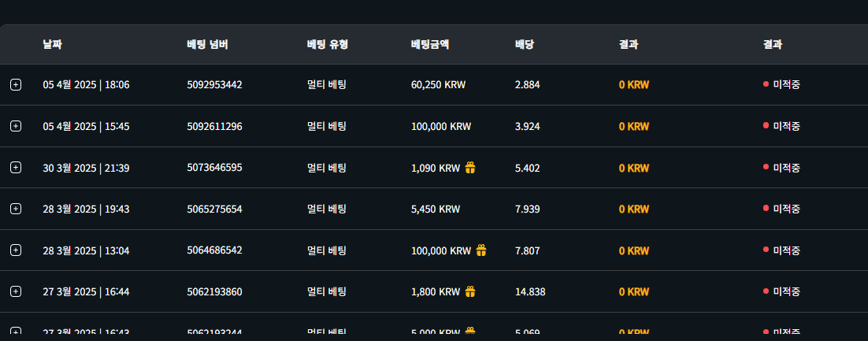868x341 pixels.
Task: Click red status dot for bet 5065275654
Action: click(766, 209)
